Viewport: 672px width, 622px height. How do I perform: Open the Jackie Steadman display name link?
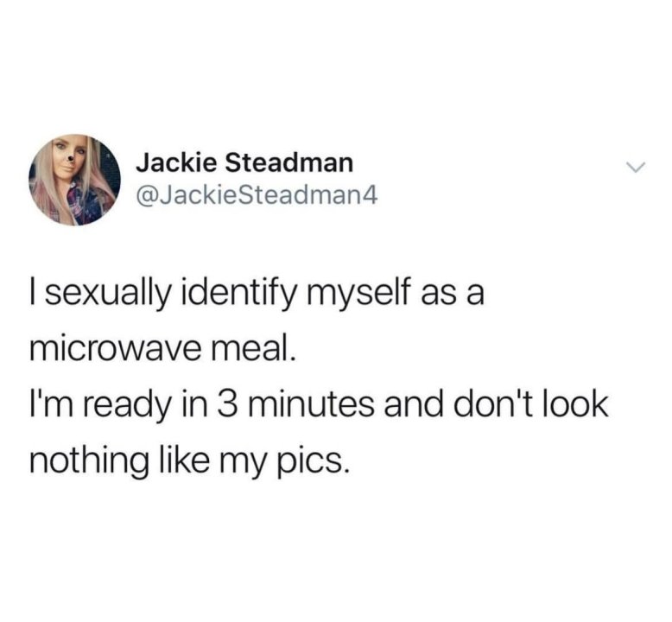pos(244,163)
